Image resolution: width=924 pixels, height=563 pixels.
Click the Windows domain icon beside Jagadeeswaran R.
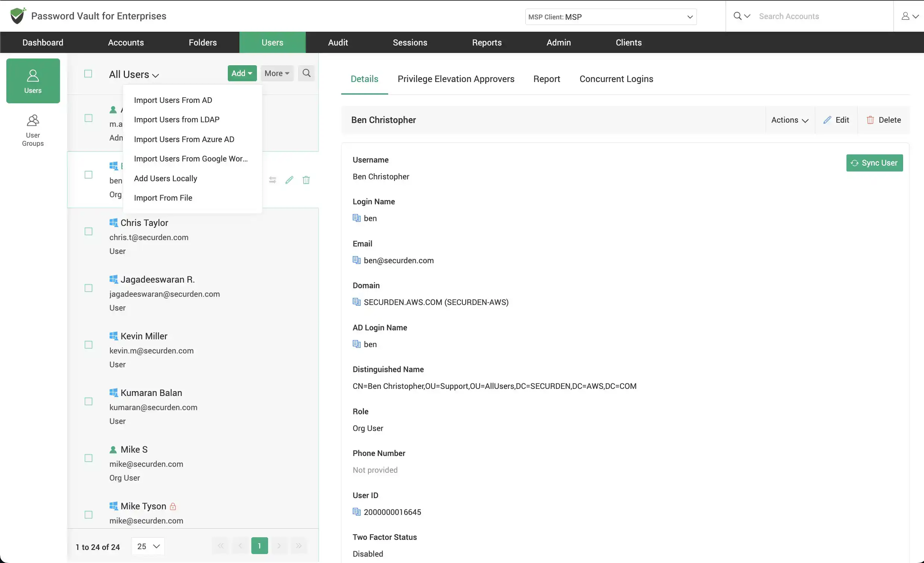point(114,279)
